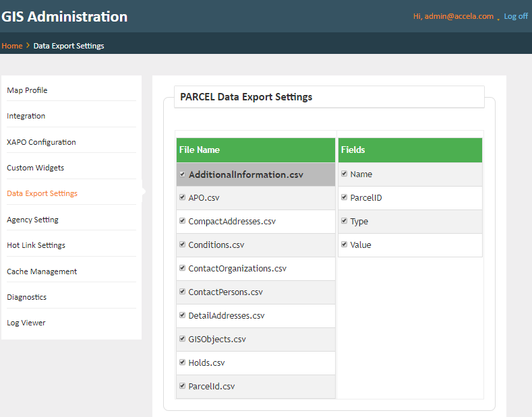Select the Conditions.csv file row

216,245
